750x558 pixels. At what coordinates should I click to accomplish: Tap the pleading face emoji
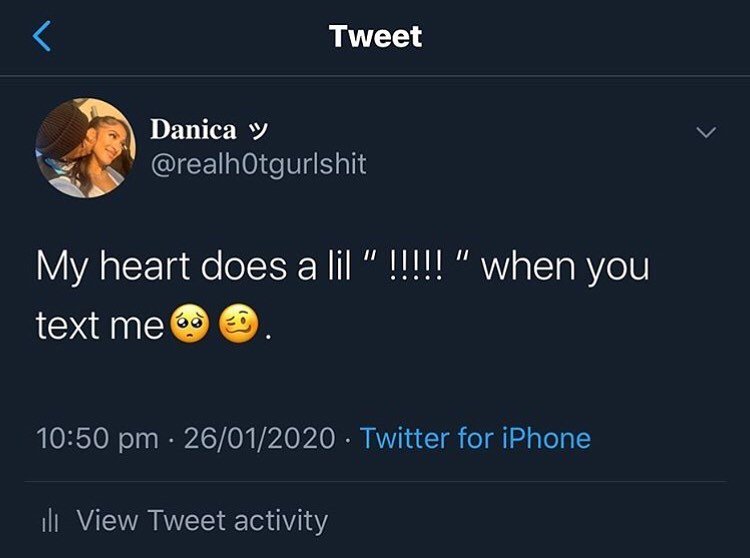click(x=186, y=326)
